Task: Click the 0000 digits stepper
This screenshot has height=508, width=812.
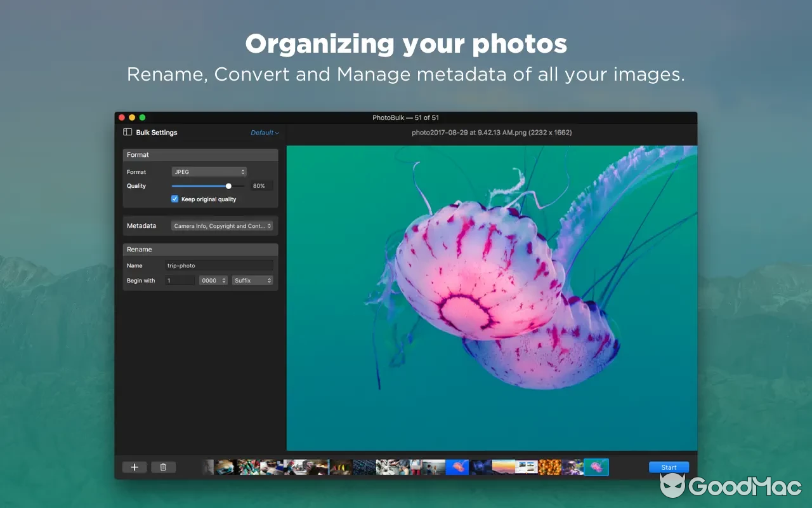Action: [213, 280]
